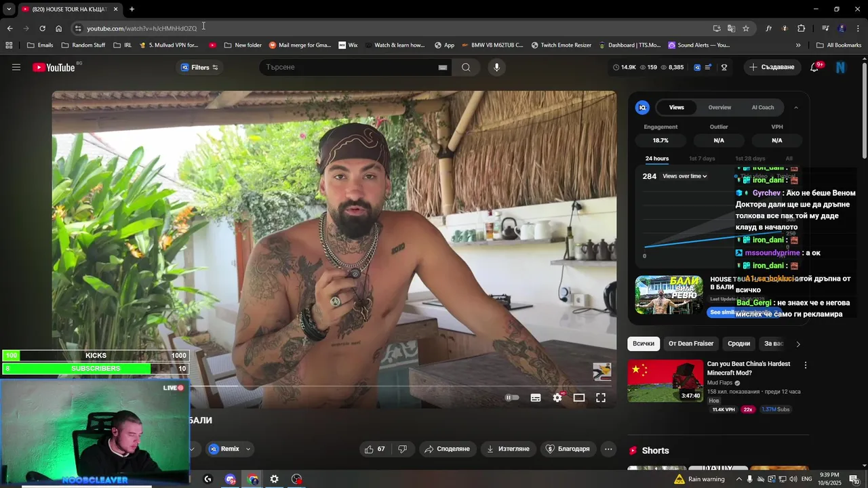Open Can you Beat China's Hardest video title
Image resolution: width=868 pixels, height=488 pixels.
[749, 368]
